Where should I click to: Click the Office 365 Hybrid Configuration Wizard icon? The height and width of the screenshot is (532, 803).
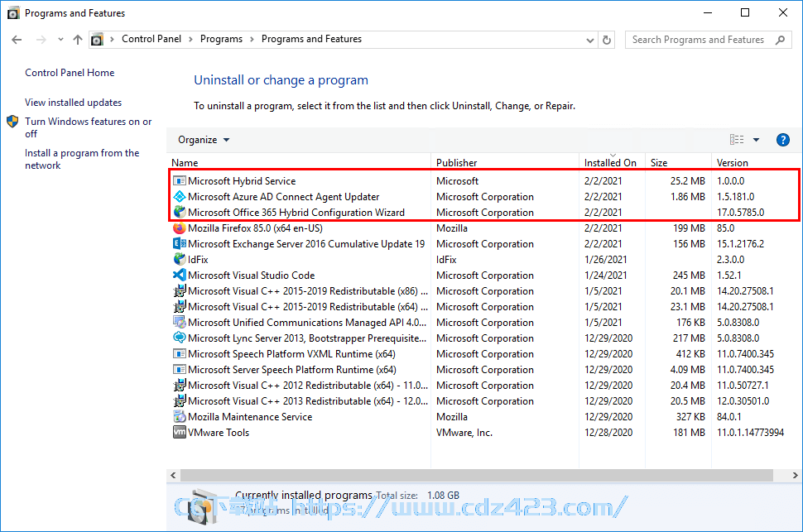[x=180, y=212]
